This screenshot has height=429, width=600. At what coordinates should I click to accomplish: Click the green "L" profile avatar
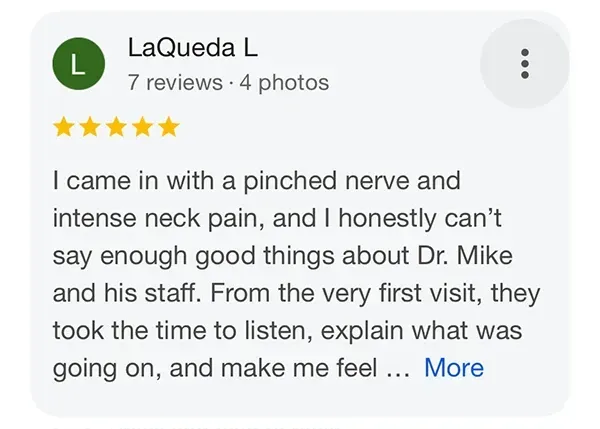78,64
